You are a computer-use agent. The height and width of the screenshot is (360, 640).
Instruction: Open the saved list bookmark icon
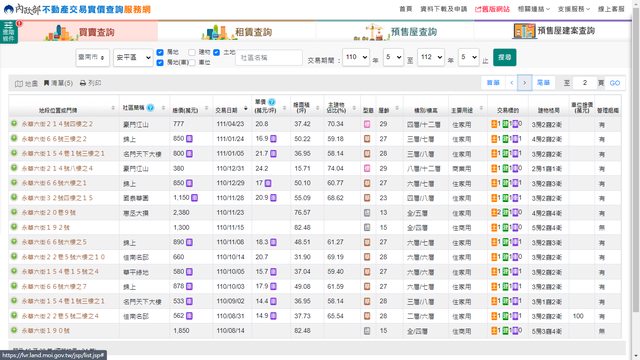coord(46,83)
